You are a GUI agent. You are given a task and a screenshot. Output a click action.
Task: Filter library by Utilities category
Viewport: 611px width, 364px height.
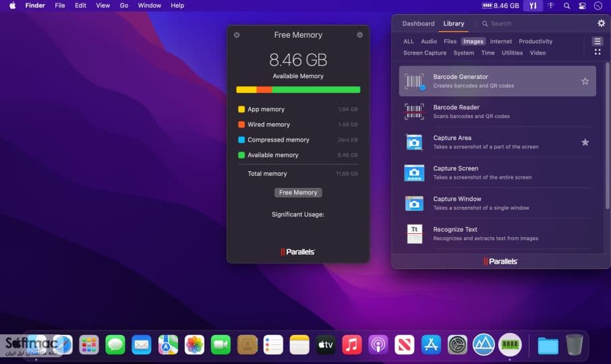point(512,53)
